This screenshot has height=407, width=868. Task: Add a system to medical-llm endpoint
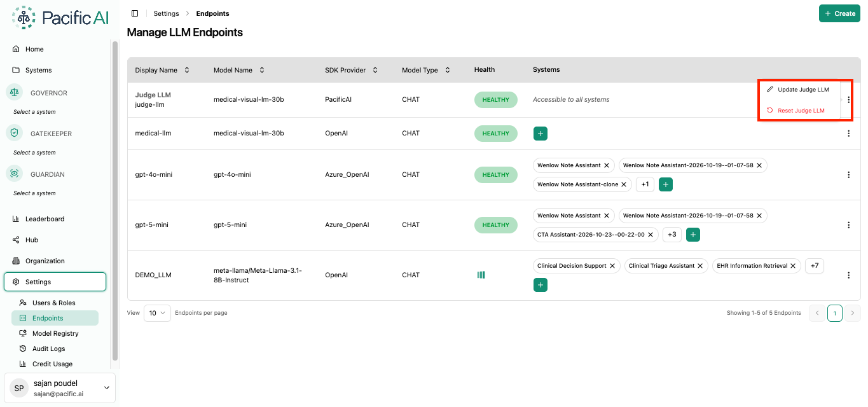pos(541,134)
